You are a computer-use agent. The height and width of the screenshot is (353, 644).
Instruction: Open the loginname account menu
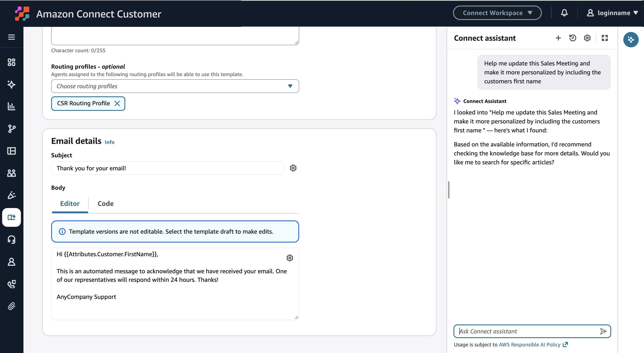(x=612, y=13)
